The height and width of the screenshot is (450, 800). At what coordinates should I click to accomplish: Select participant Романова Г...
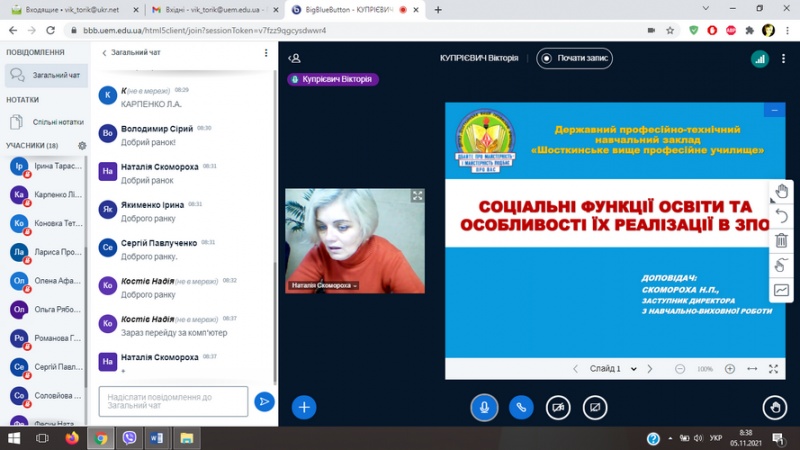(x=46, y=338)
